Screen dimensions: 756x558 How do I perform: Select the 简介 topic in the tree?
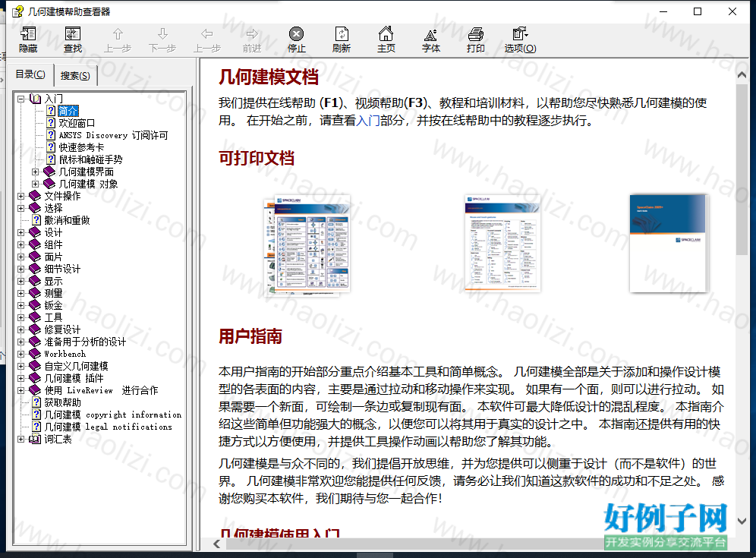(x=68, y=111)
